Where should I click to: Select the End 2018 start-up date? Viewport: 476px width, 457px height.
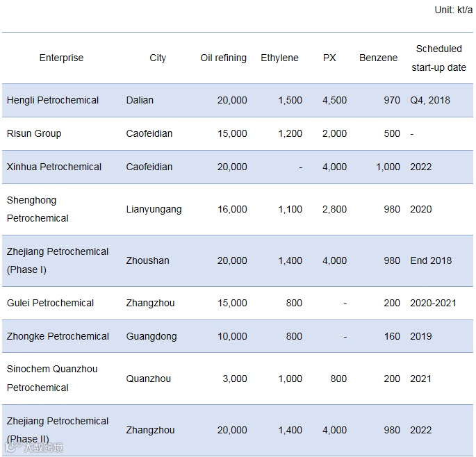[x=431, y=260]
